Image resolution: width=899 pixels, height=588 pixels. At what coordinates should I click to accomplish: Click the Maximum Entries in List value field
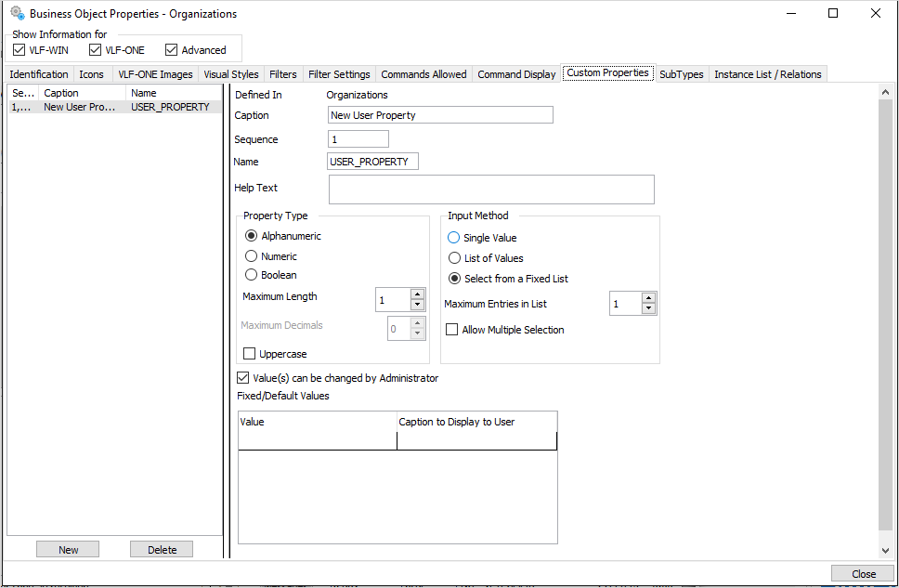[x=626, y=304]
